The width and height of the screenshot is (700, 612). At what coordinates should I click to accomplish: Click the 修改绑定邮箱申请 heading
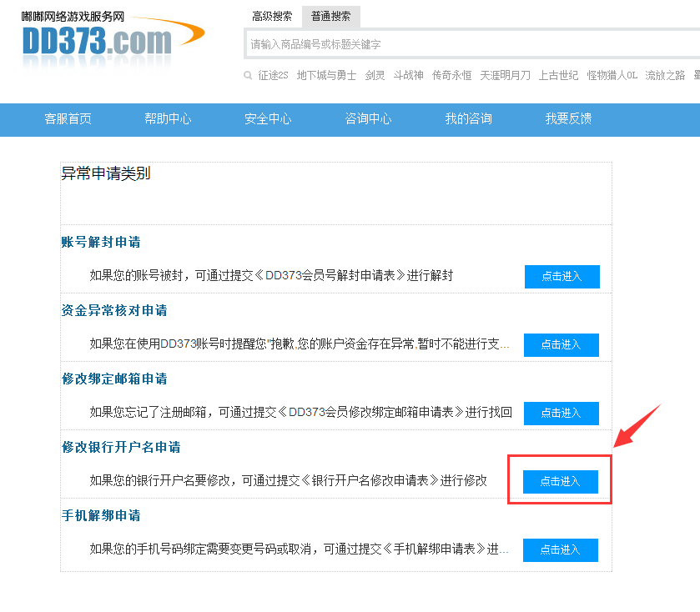(114, 379)
